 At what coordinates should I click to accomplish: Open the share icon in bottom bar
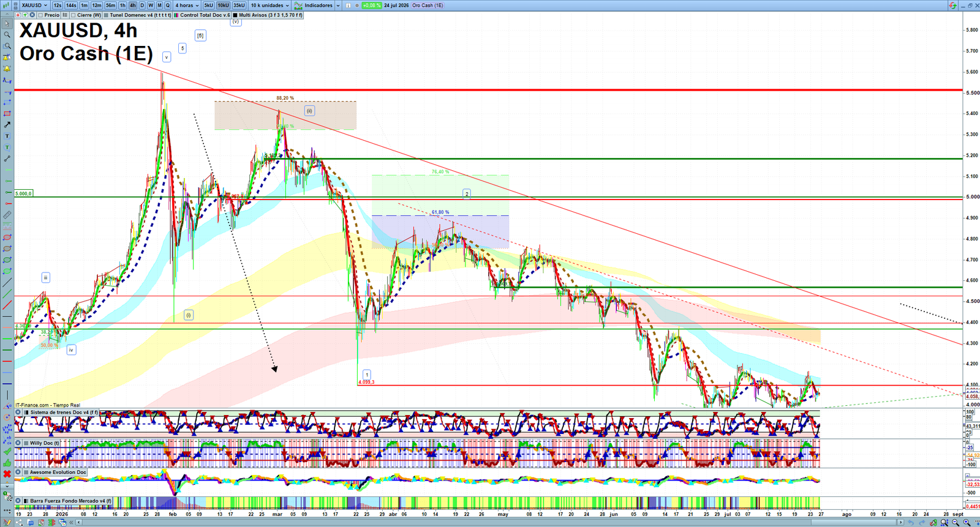(19, 522)
